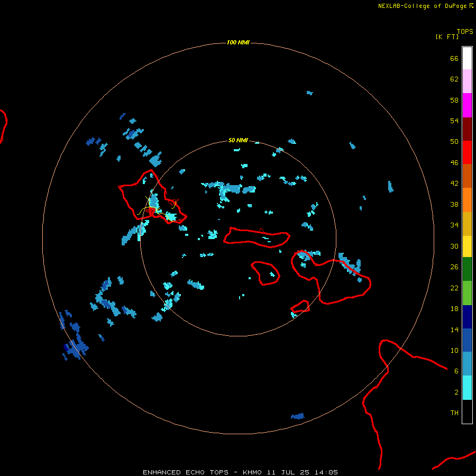Click the light blue 10 kft swatch
476x476 pixels.
click(467, 364)
